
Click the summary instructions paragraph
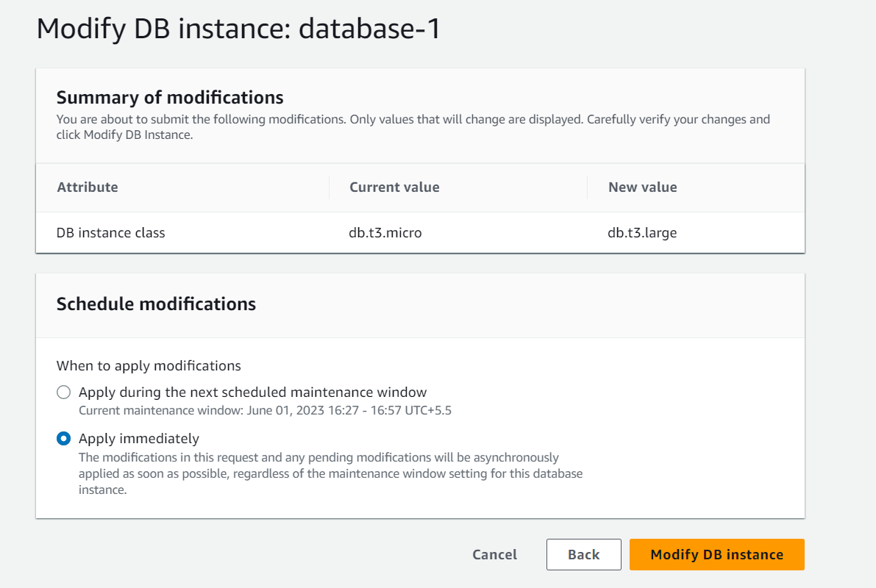pos(413,126)
